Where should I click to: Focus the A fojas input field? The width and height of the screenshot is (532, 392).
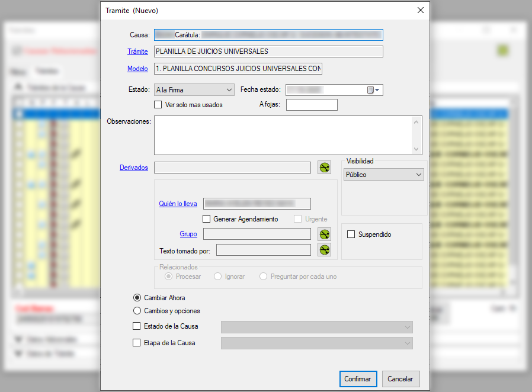point(312,105)
